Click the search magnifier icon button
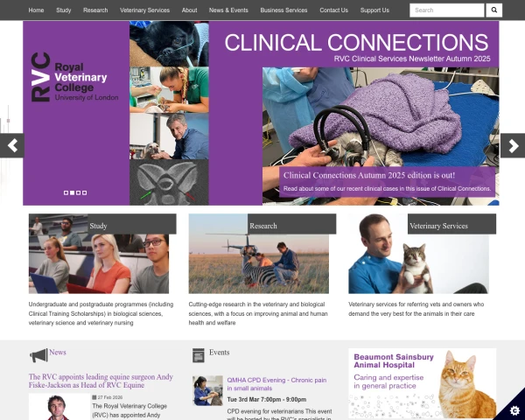 tap(493, 10)
